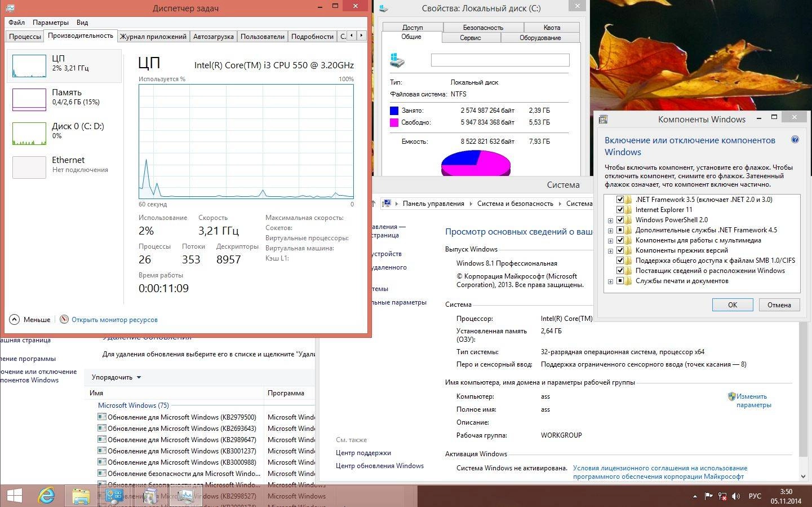Click Windows Components title bar icon

point(603,120)
